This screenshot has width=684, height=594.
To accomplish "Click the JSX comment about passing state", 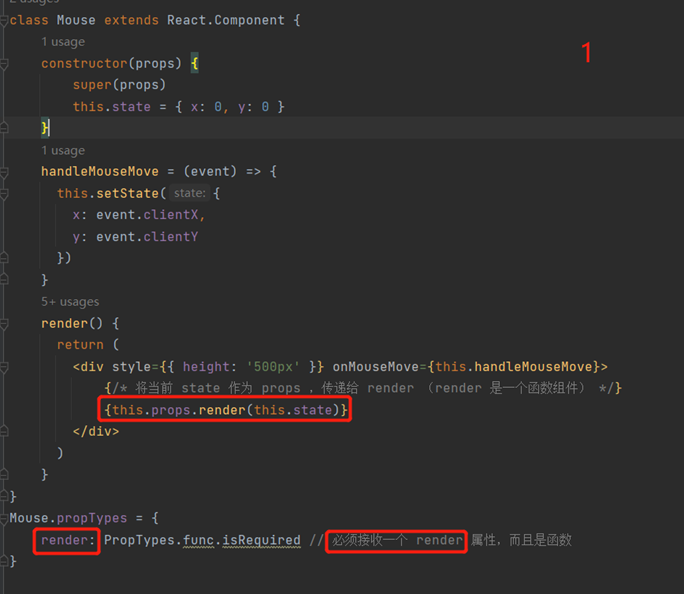I will [363, 388].
